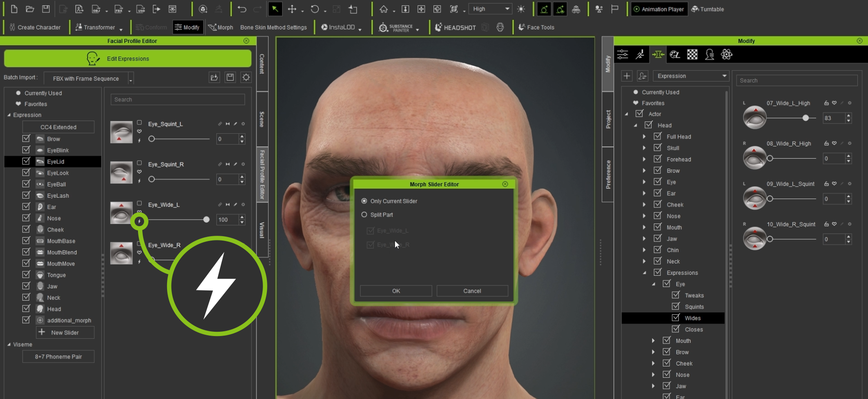
Task: Open the InstaLOD menu
Action: tap(341, 27)
